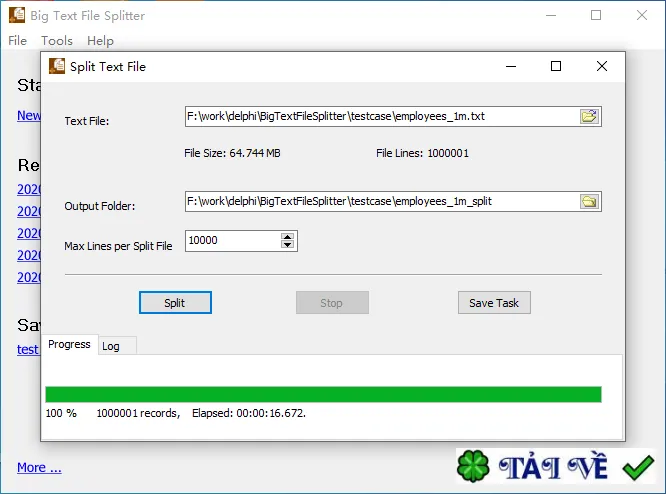This screenshot has width=666, height=494.
Task: Click the greyed-out Stop button
Action: point(332,303)
